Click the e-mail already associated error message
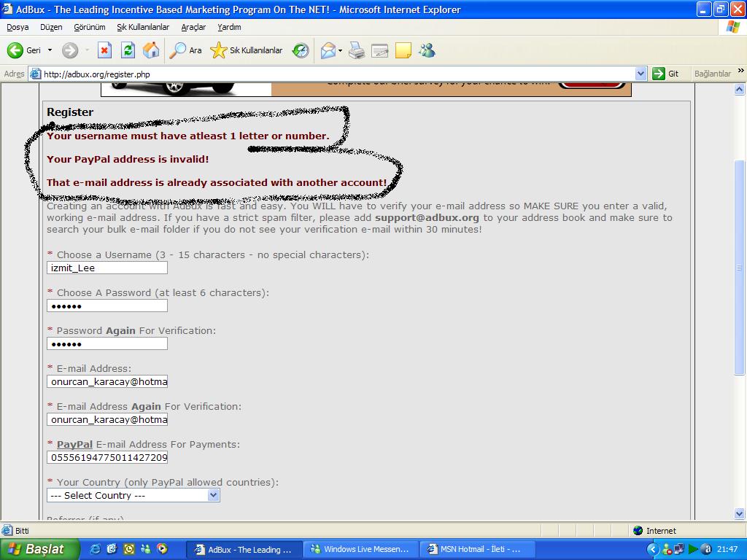Screen dimensions: 747x560 [x=217, y=182]
